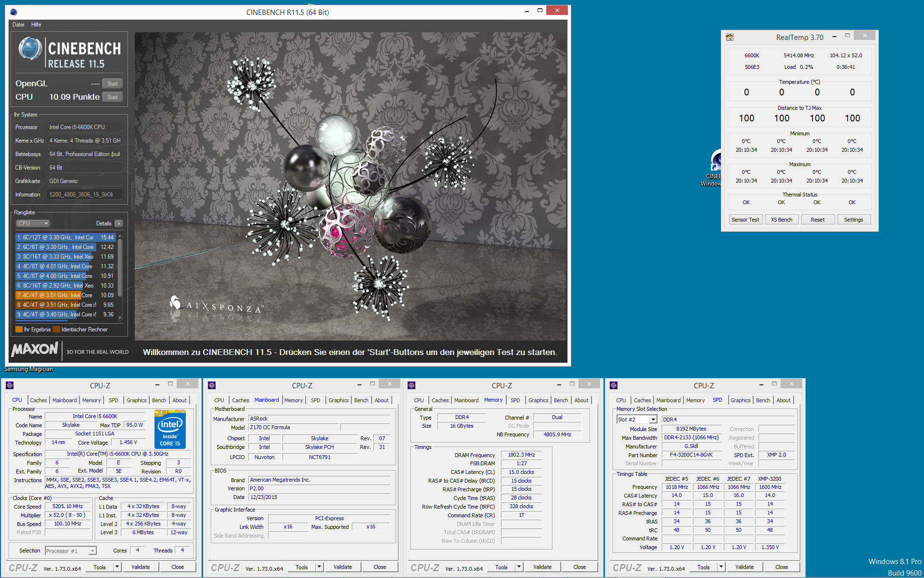Open the CPU ranking type dropdown
This screenshot has width=924, height=578.
tap(33, 223)
